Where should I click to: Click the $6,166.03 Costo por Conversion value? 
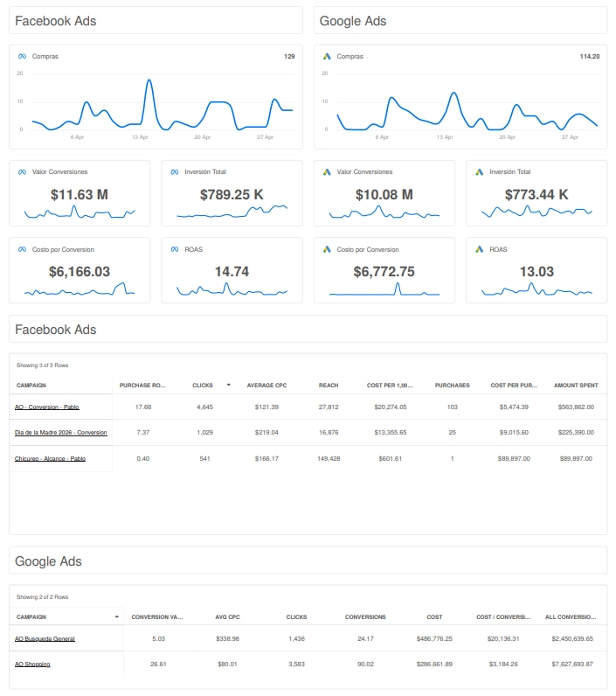tap(80, 272)
